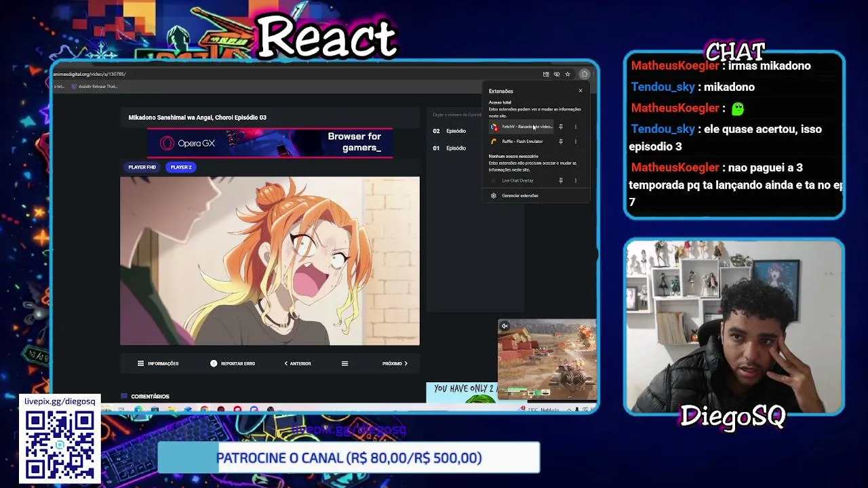Switch to PLAYER FHD
The width and height of the screenshot is (868, 488).
[142, 167]
